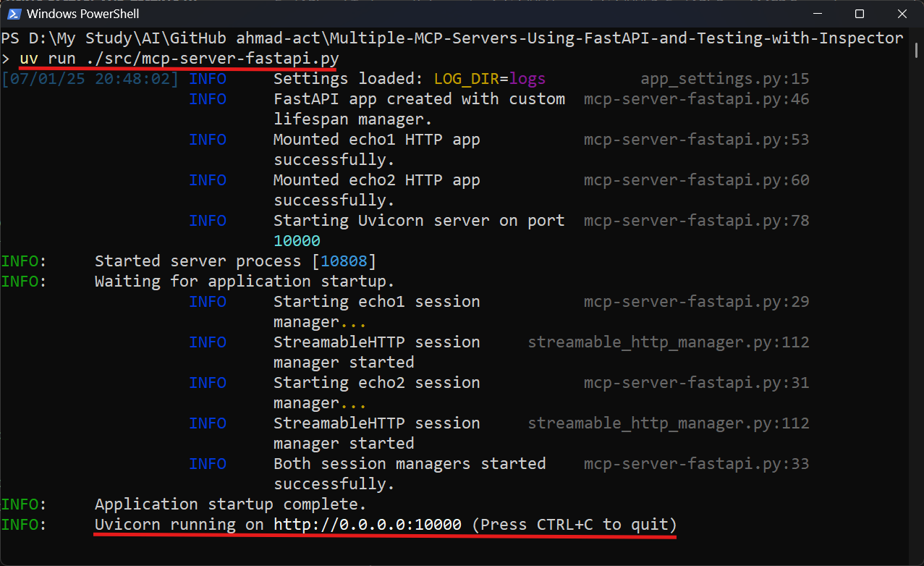924x566 pixels.
Task: Click the Both session managers started text
Action: pos(410,463)
